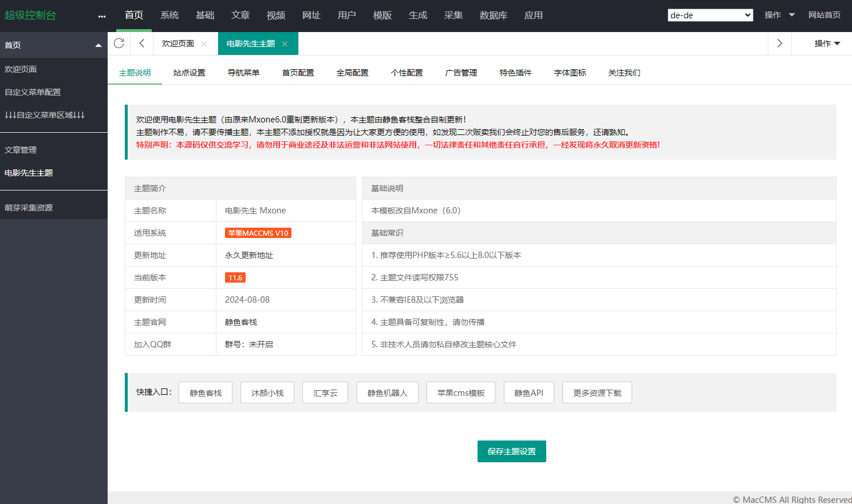
Task: Collapse the 首页 sidebar section
Action: tap(98, 45)
